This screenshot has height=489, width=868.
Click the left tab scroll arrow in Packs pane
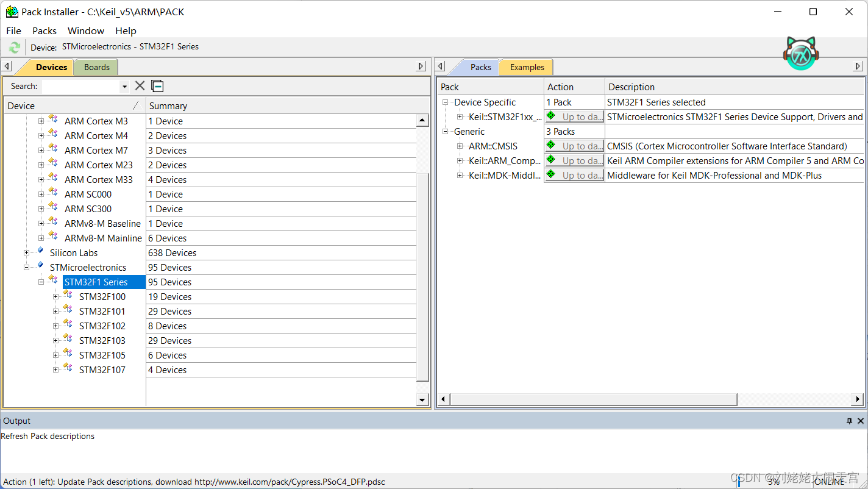[x=441, y=66]
